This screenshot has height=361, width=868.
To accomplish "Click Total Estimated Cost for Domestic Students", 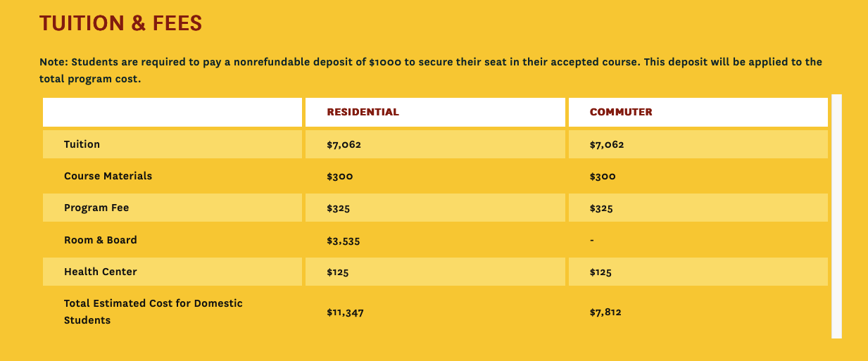I will 153,312.
